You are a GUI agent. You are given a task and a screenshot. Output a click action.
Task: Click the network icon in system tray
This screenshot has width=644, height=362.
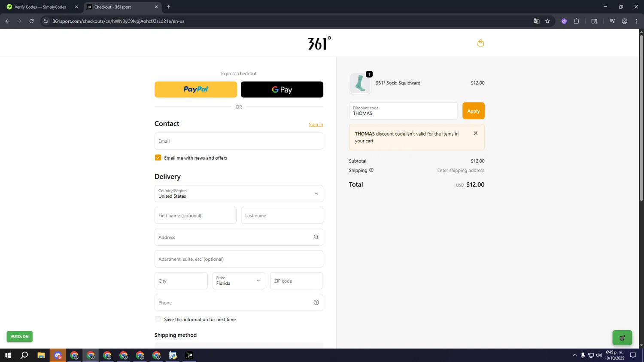pyautogui.click(x=591, y=355)
